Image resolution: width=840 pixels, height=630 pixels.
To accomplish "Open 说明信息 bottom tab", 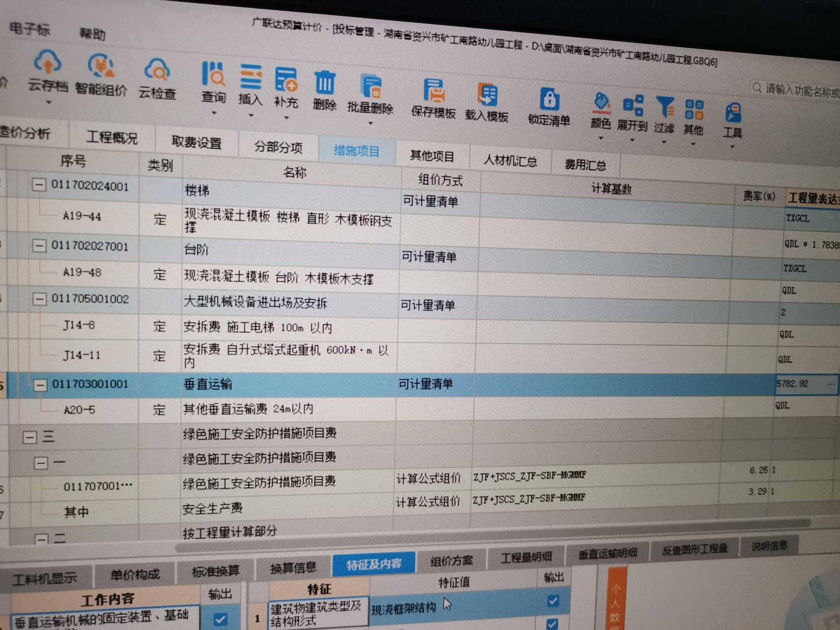I will point(769,546).
